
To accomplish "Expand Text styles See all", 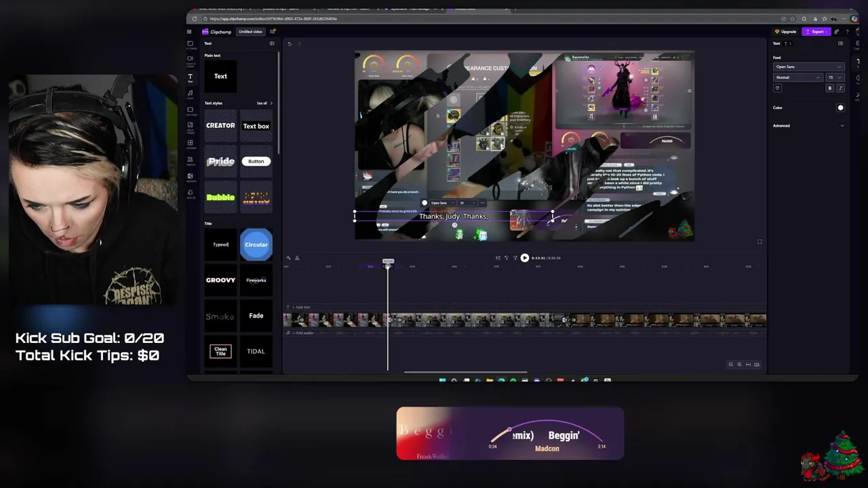I will pos(264,103).
